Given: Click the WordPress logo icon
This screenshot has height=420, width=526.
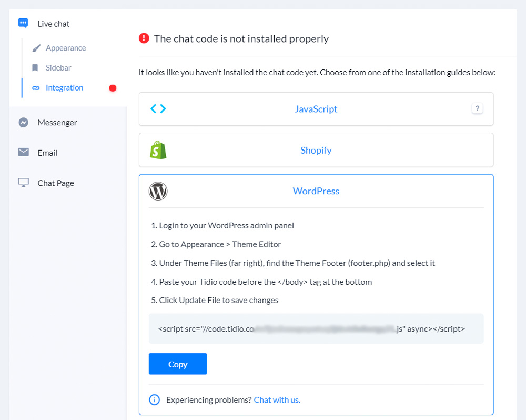Looking at the screenshot, I should 158,191.
